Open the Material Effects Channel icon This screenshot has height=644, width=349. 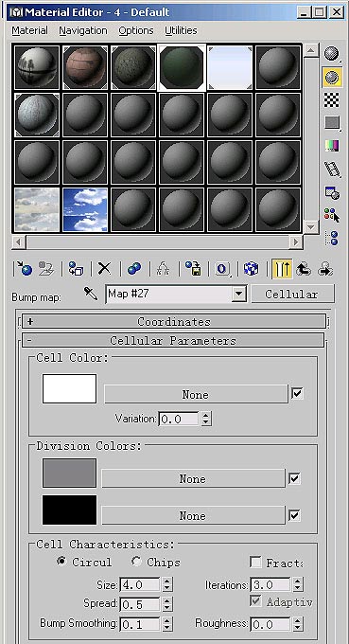click(x=222, y=269)
